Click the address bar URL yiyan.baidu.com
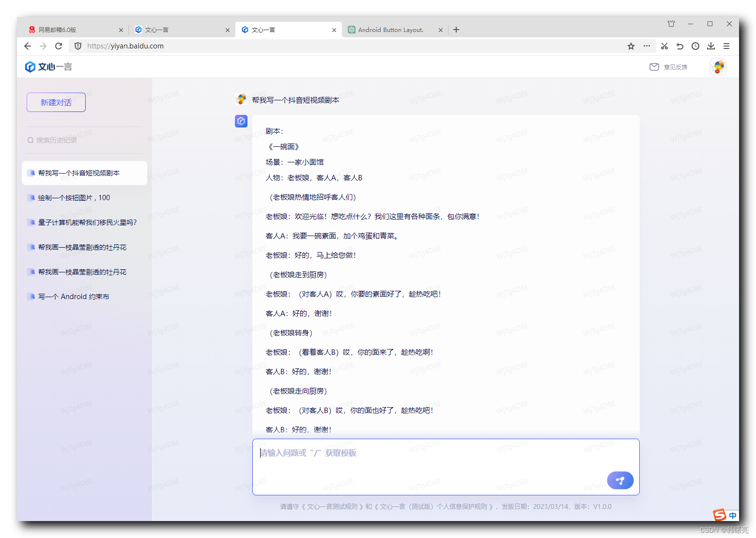The height and width of the screenshot is (538, 756). coord(125,46)
